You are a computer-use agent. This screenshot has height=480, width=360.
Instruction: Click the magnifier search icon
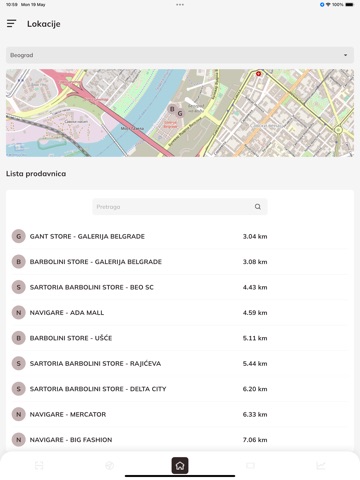coord(258,207)
